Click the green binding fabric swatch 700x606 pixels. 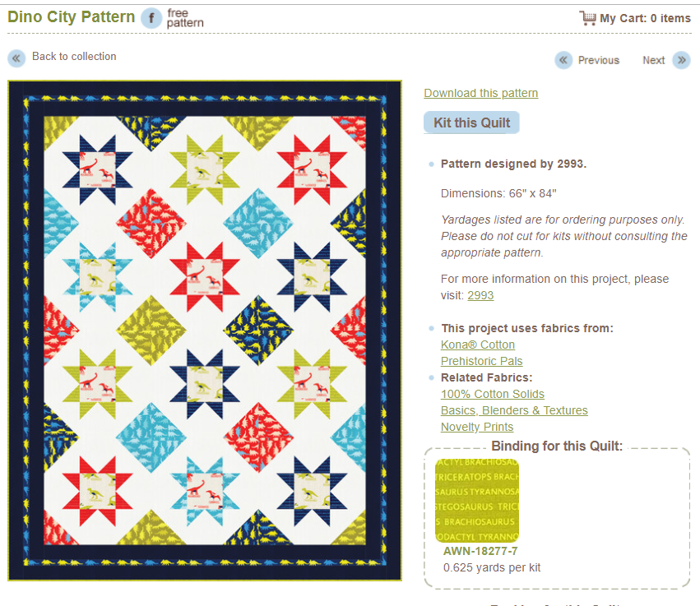(476, 501)
